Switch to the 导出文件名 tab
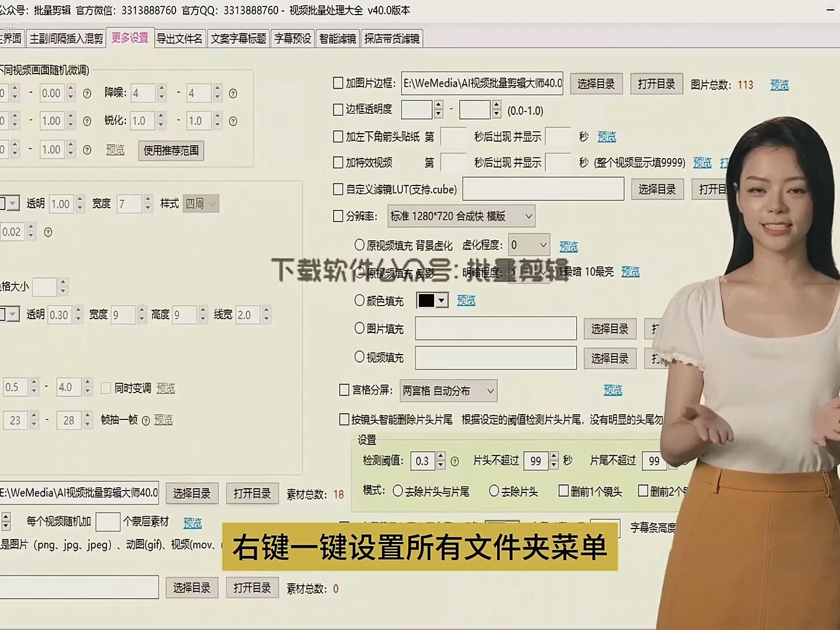Screen dimensions: 840x630 [180, 38]
